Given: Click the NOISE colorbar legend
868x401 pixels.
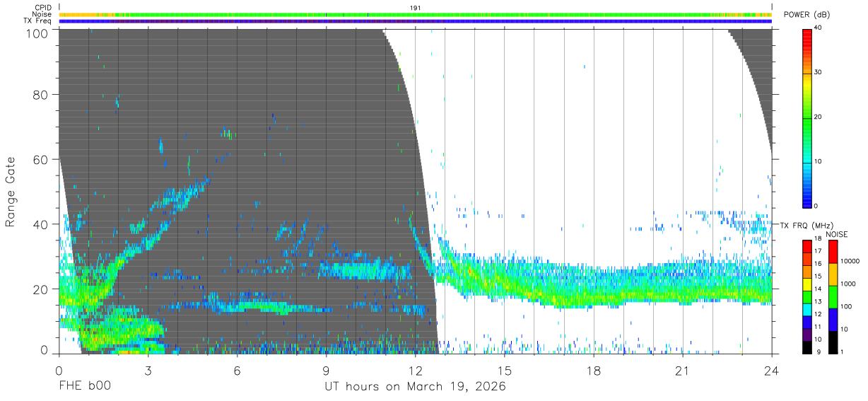Looking at the screenshot, I should [832, 296].
